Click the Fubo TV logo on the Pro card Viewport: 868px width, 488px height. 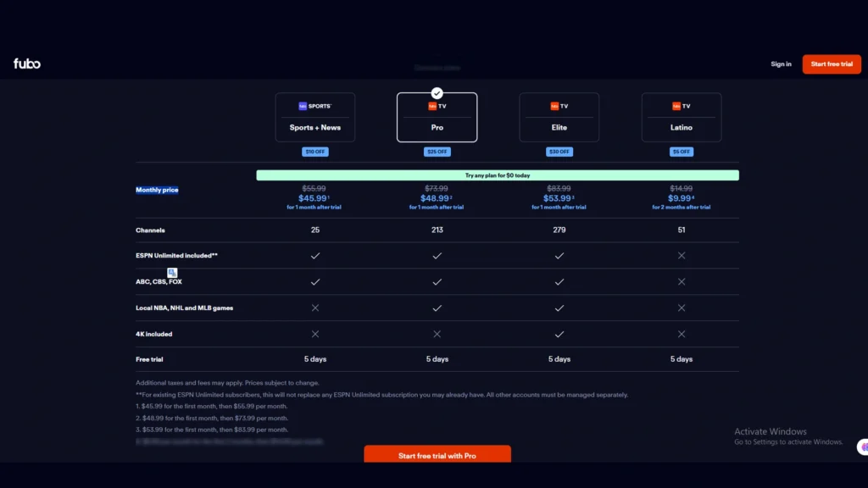[437, 104]
